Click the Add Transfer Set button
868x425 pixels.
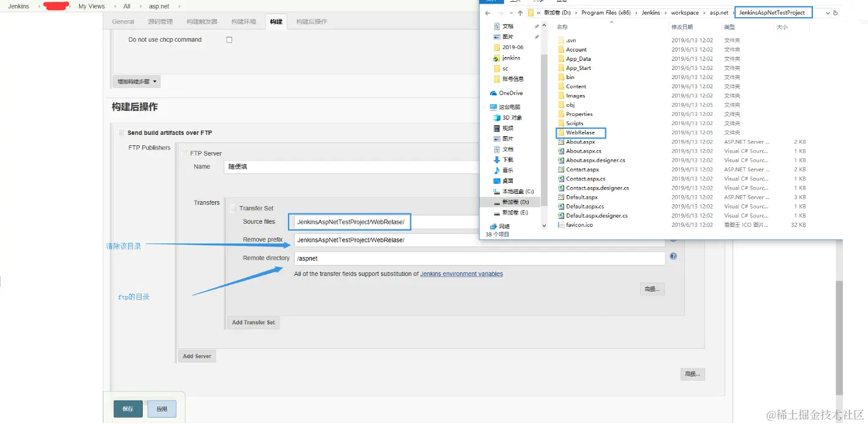(x=254, y=323)
